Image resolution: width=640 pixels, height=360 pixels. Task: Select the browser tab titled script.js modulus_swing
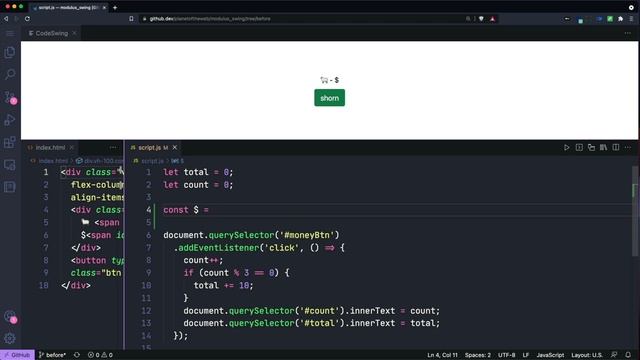pos(69,7)
